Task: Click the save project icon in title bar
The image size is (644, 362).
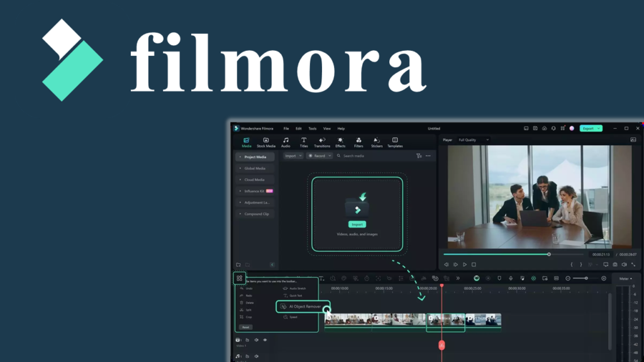Action: point(535,128)
